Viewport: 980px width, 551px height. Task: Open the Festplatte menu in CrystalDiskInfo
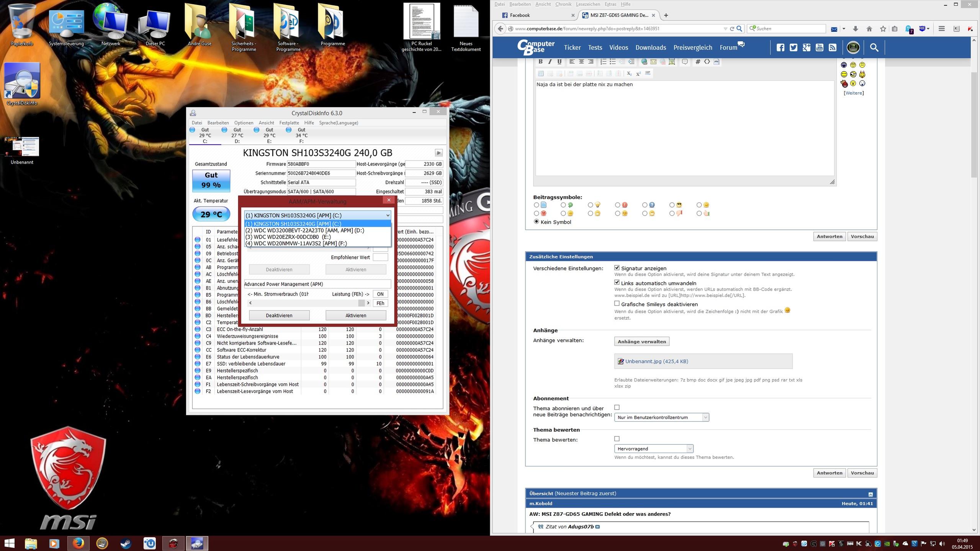289,123
